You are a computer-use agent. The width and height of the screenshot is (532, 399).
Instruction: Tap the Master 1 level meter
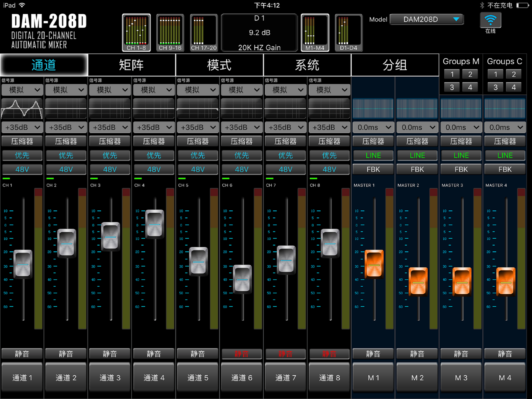click(390, 259)
